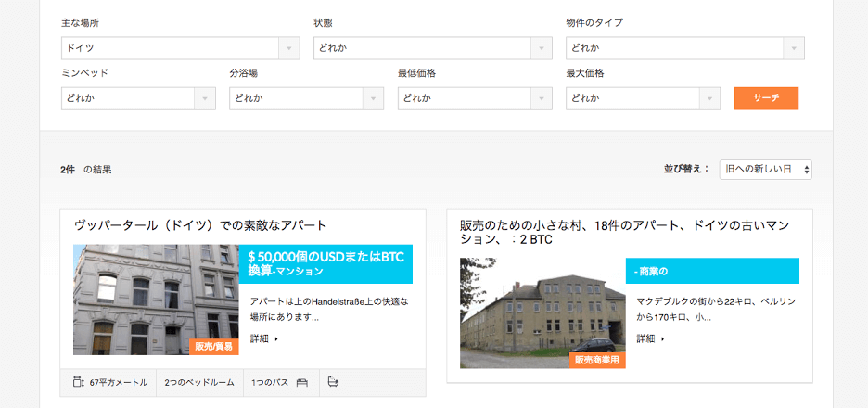Viewport: 868px width, 408px height.
Task: Open the 最大価格 dropdown
Action: pyautogui.click(x=643, y=98)
